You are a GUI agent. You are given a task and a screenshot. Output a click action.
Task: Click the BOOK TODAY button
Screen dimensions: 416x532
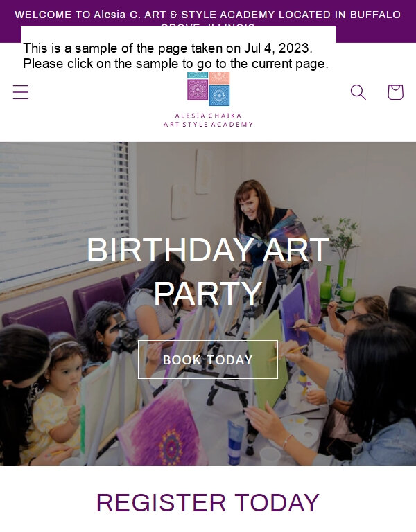pos(208,360)
